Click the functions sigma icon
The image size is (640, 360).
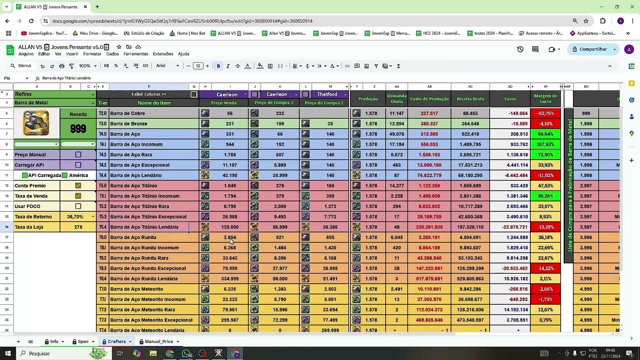tap(398, 66)
